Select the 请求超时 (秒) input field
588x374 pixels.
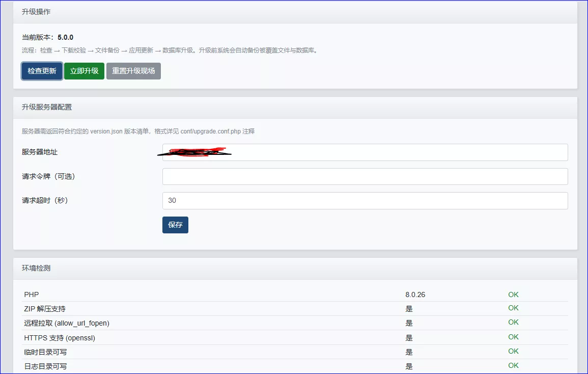(365, 201)
